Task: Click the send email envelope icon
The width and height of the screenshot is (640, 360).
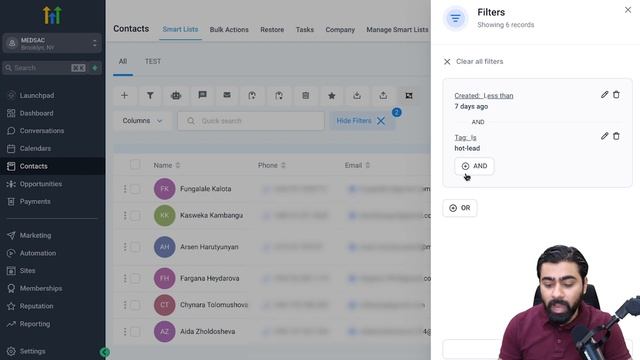Action: click(x=227, y=96)
